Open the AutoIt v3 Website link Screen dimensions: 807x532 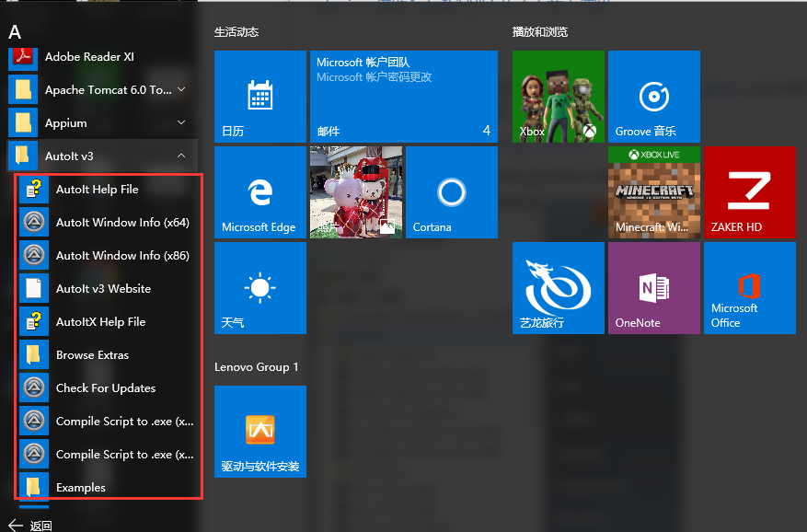point(103,289)
